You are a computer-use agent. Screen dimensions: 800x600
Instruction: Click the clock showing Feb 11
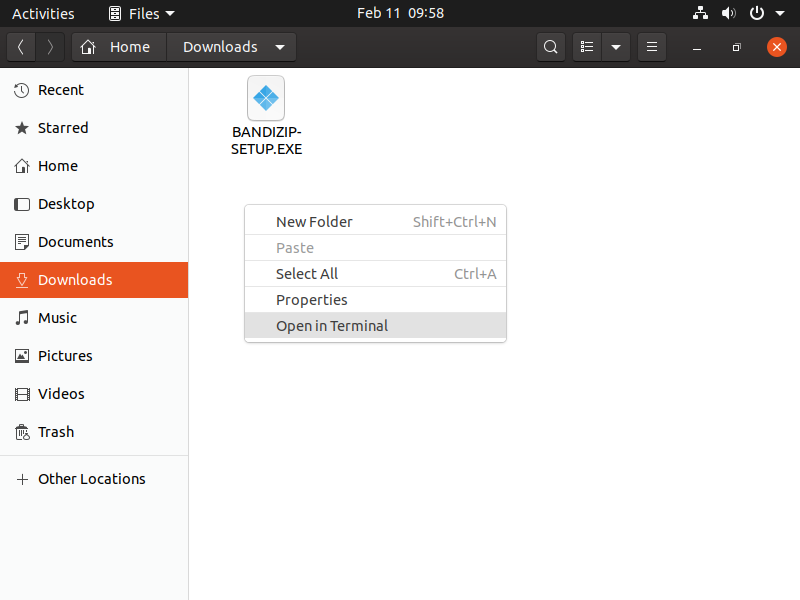point(400,14)
